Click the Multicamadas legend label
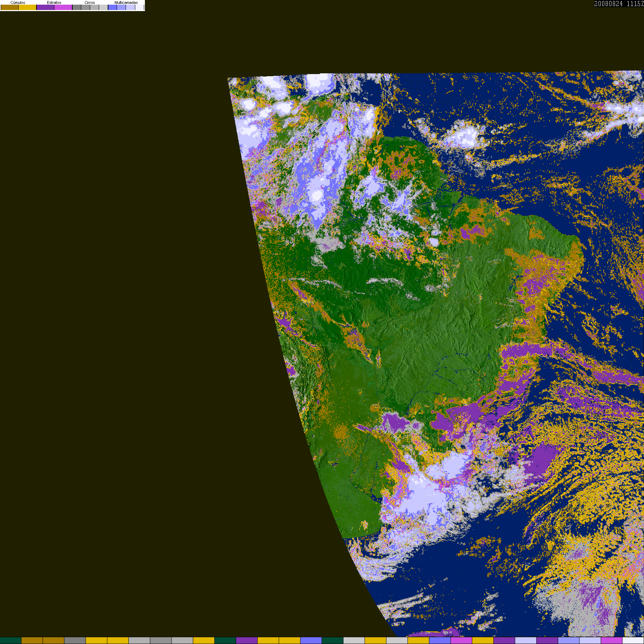The width and height of the screenshot is (644, 644). 126,3
